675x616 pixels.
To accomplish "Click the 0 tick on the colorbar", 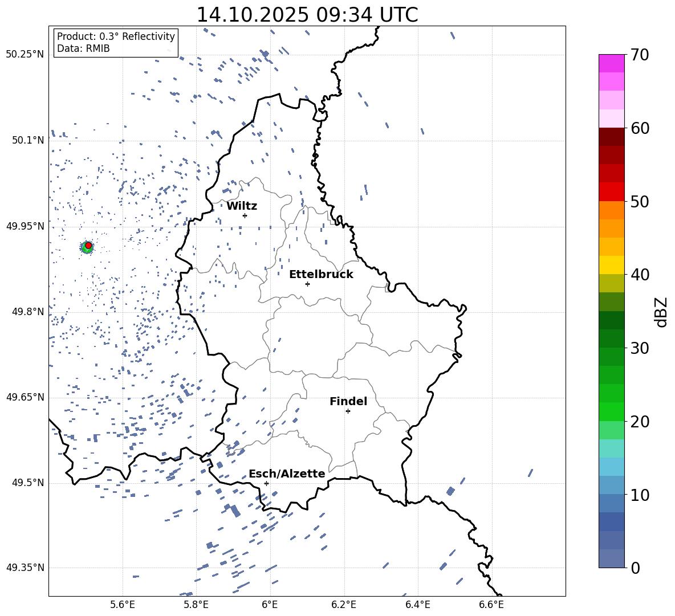I will (x=636, y=568).
